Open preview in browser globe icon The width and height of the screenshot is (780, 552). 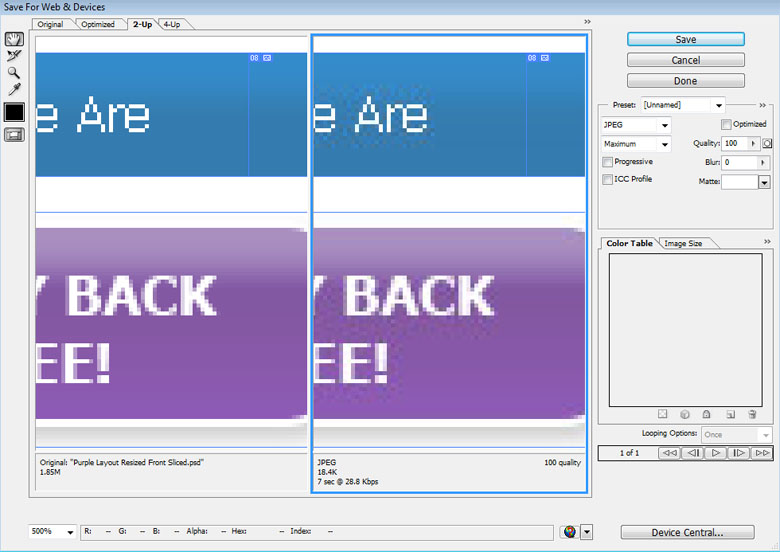tap(569, 532)
